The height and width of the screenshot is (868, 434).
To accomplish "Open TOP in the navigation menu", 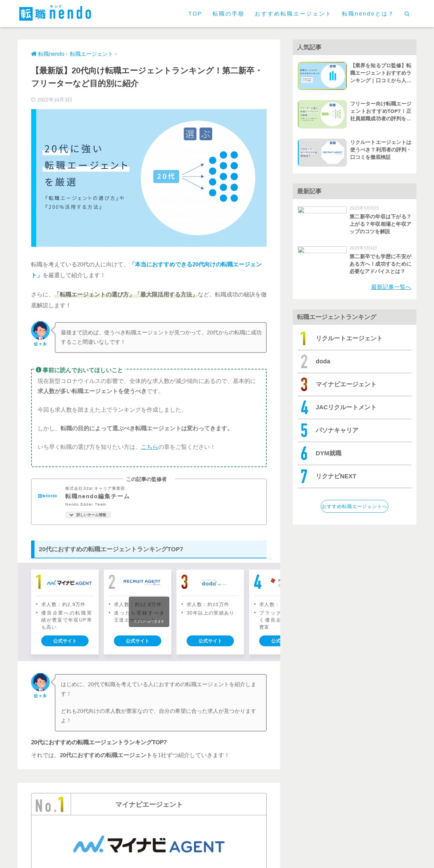I will click(195, 14).
